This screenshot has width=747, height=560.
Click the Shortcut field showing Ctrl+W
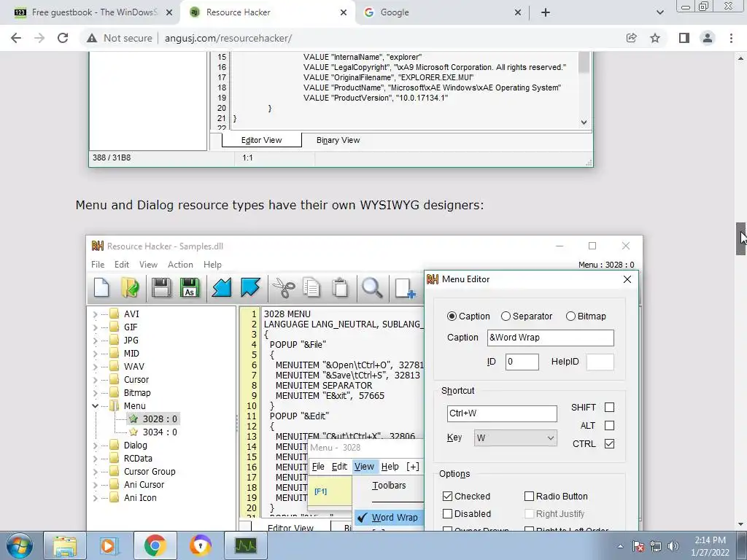pos(502,413)
